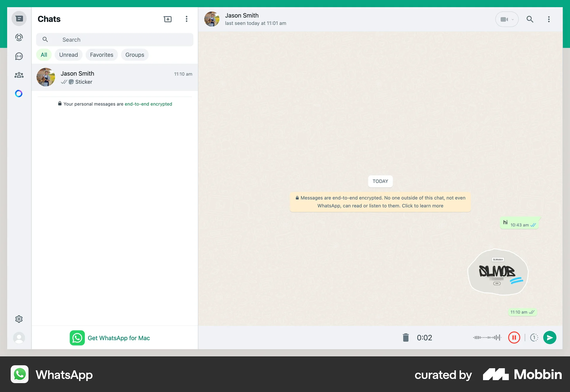Open Meta AI from the sidebar
The image size is (570, 392).
pos(19,94)
